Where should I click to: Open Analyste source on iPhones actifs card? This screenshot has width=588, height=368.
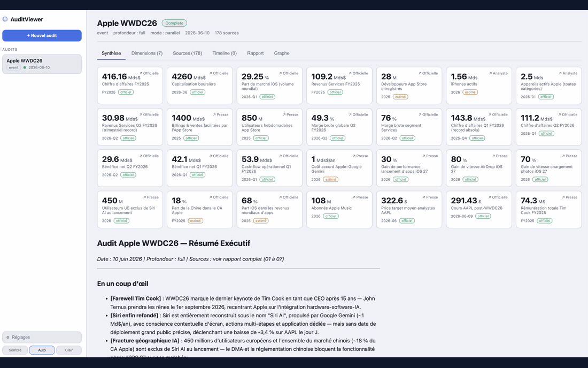[x=498, y=73]
